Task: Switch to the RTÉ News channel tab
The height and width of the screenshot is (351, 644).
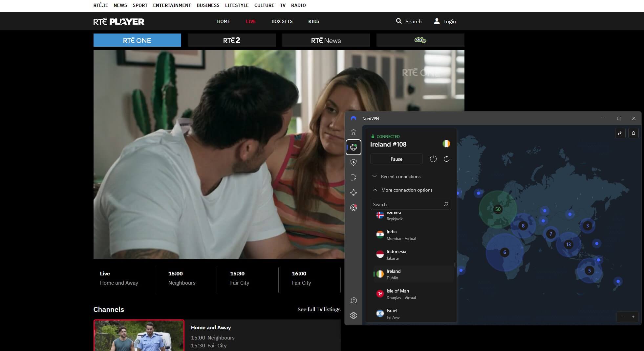Action: [x=326, y=40]
